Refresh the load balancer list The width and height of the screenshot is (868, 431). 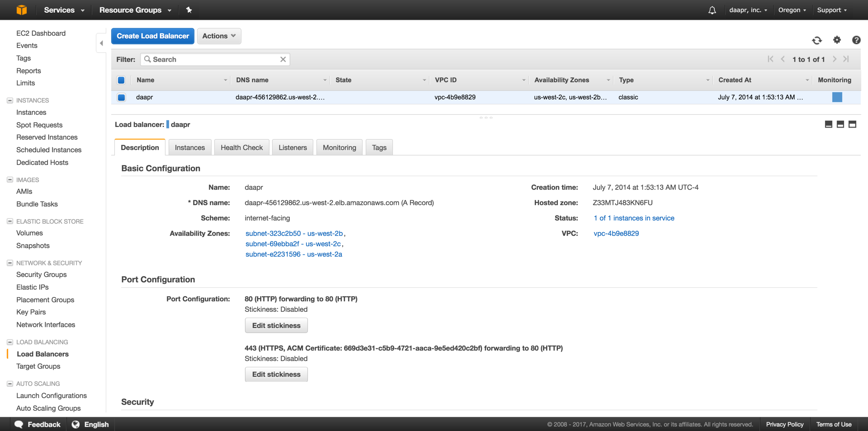(x=817, y=40)
